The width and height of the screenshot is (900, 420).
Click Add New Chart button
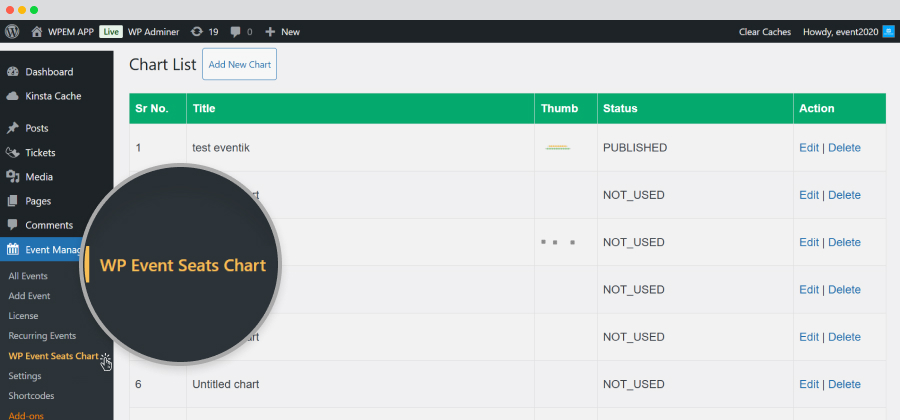click(239, 64)
